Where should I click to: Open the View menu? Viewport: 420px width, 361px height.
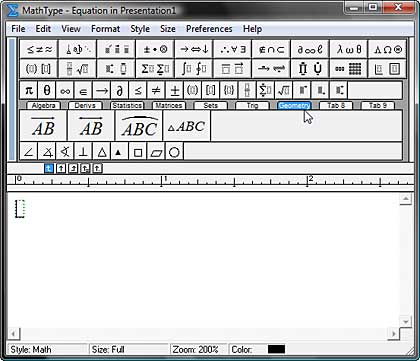pos(71,29)
